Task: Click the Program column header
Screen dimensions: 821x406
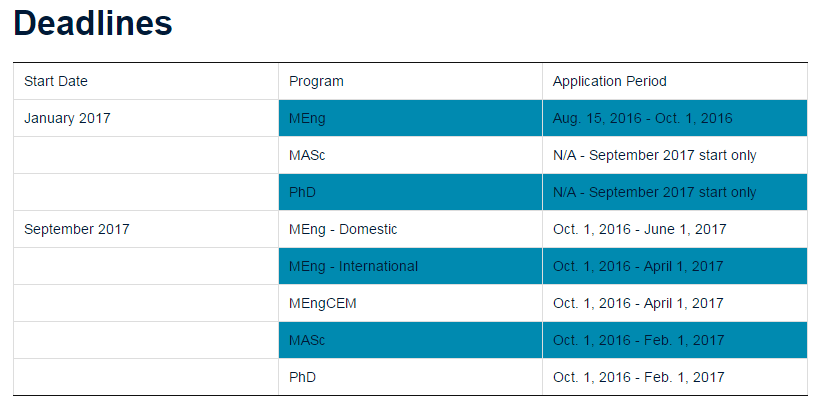Action: click(x=316, y=81)
